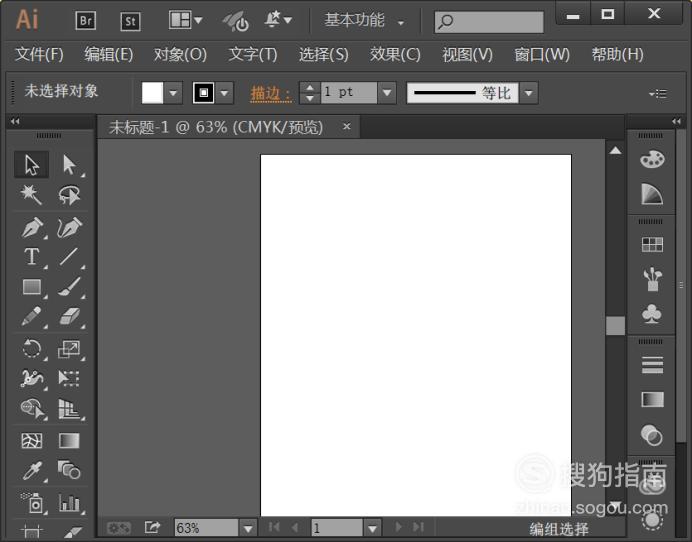Select the Lasso tool
This screenshot has width=692, height=542.
coord(69,195)
